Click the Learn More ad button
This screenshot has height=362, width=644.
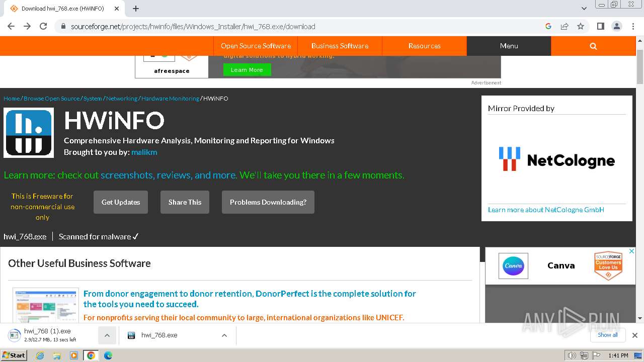(x=247, y=70)
